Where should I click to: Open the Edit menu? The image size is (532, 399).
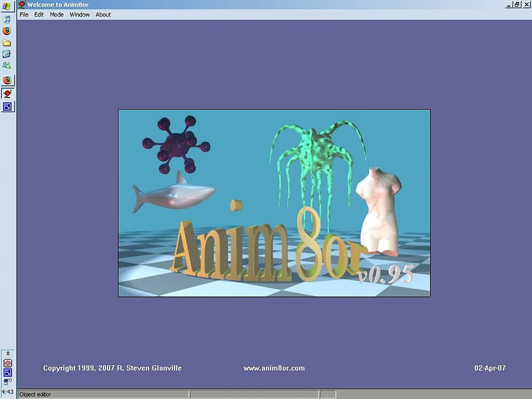39,14
